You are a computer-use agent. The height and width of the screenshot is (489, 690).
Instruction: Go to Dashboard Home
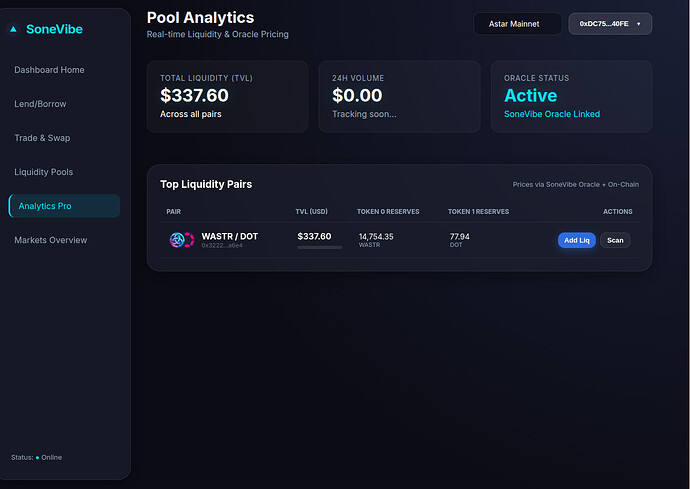pyautogui.click(x=49, y=70)
